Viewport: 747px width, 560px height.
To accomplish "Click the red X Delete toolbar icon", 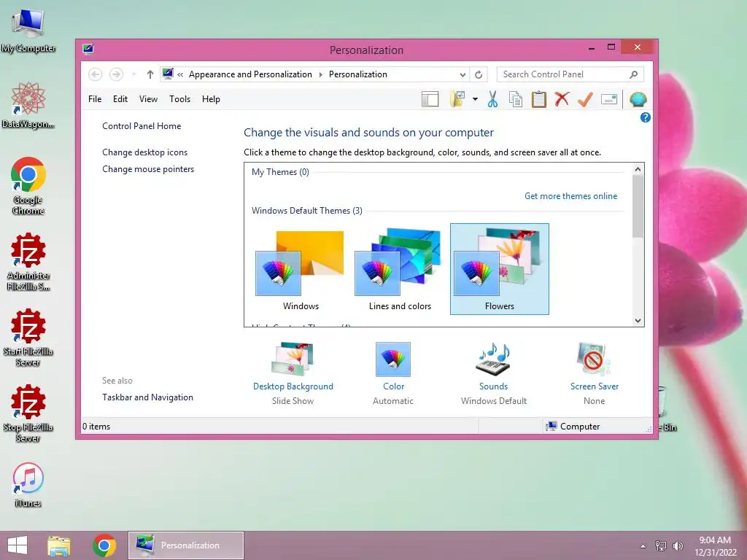I will tap(562, 99).
